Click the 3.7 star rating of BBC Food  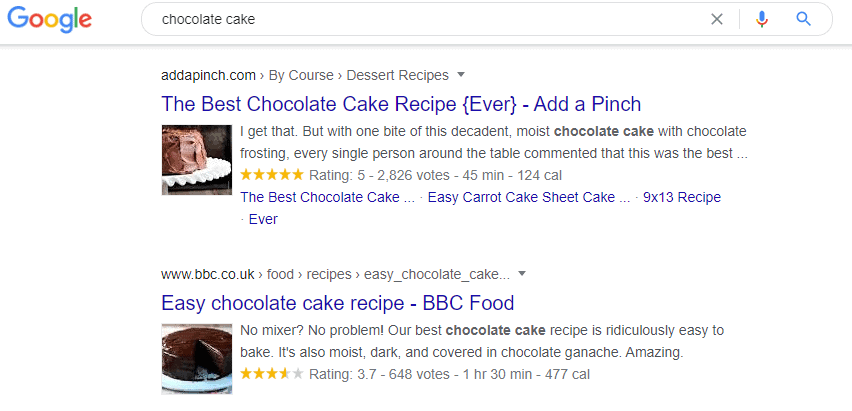click(x=272, y=374)
